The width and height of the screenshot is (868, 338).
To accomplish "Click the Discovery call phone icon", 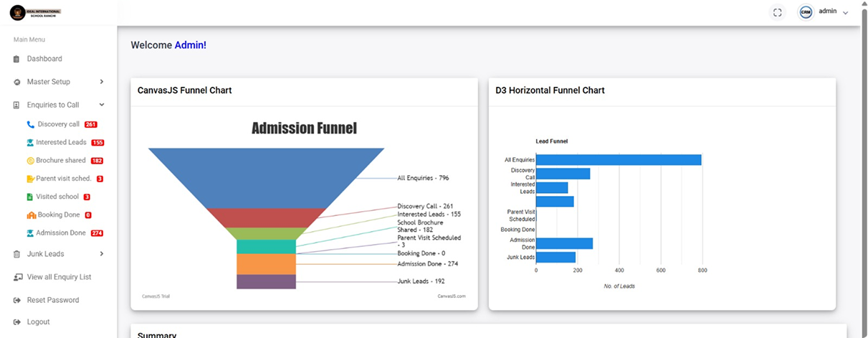I will [30, 125].
